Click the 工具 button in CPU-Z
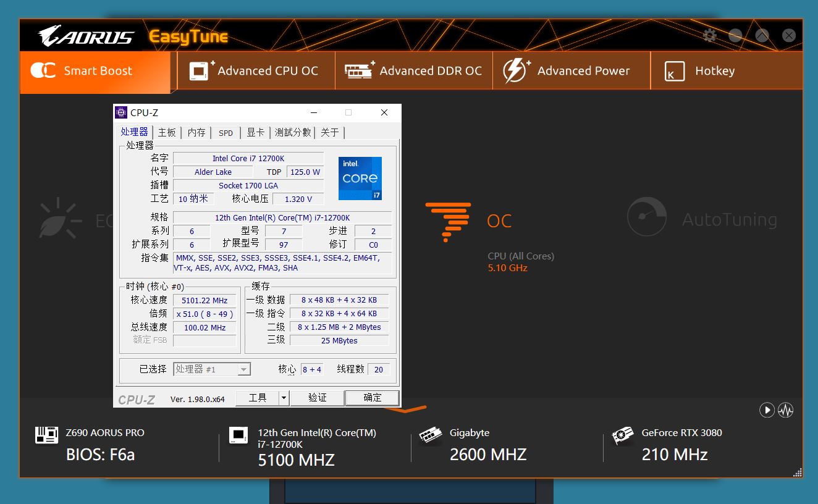Viewport: 818px width, 504px height. [x=258, y=398]
